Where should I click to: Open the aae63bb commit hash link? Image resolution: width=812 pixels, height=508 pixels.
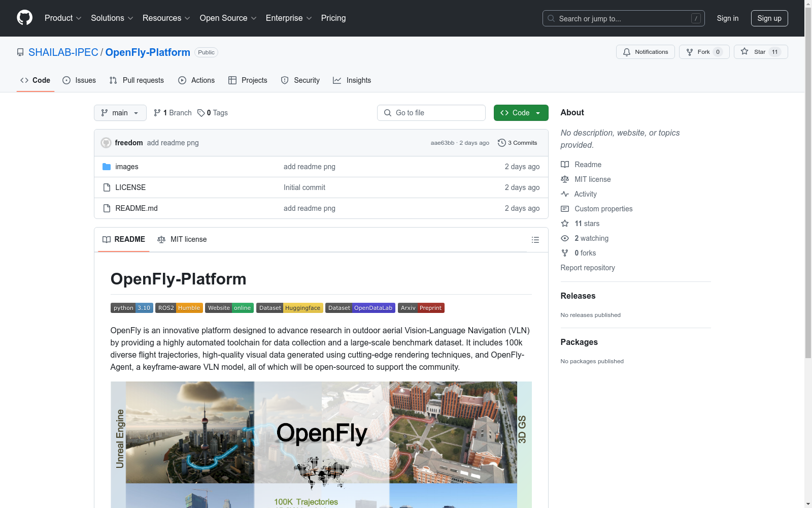pyautogui.click(x=443, y=143)
